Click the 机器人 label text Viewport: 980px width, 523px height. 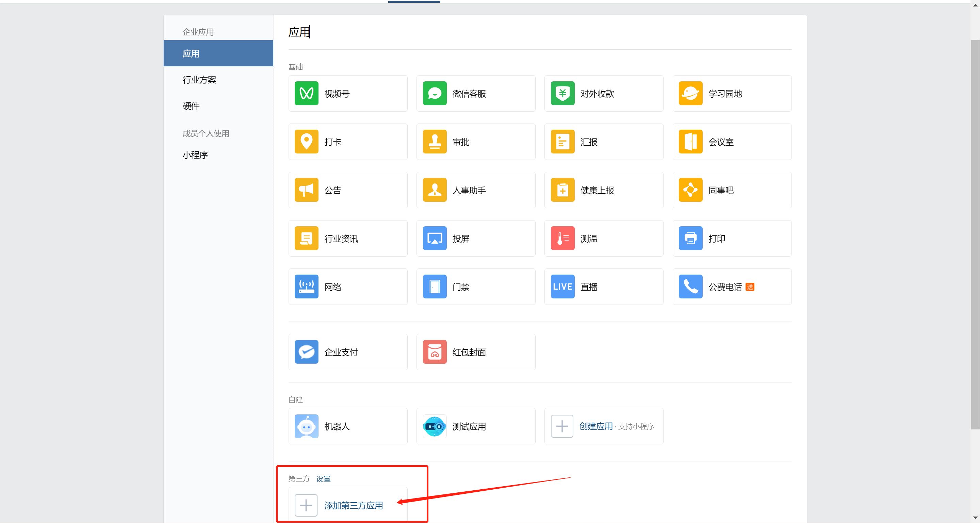[337, 426]
